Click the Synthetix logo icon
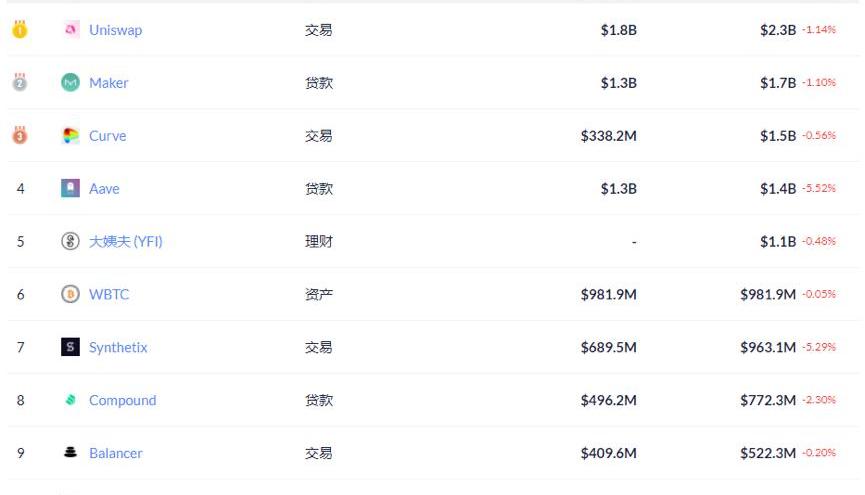This screenshot has width=865, height=495. coord(70,347)
